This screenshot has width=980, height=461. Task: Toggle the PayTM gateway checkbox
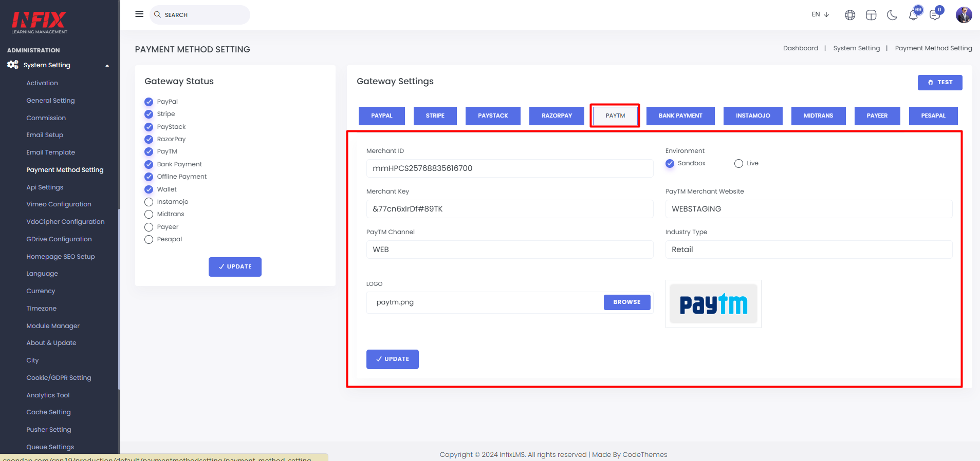149,151
